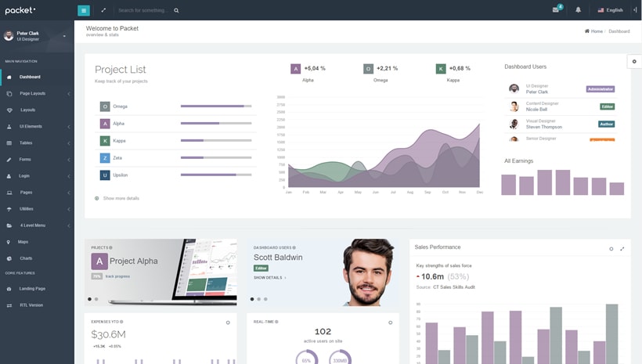Screen dimensions: 642x364
Task: Expand the Sales Performance panel fullscreen
Action: coord(622,249)
